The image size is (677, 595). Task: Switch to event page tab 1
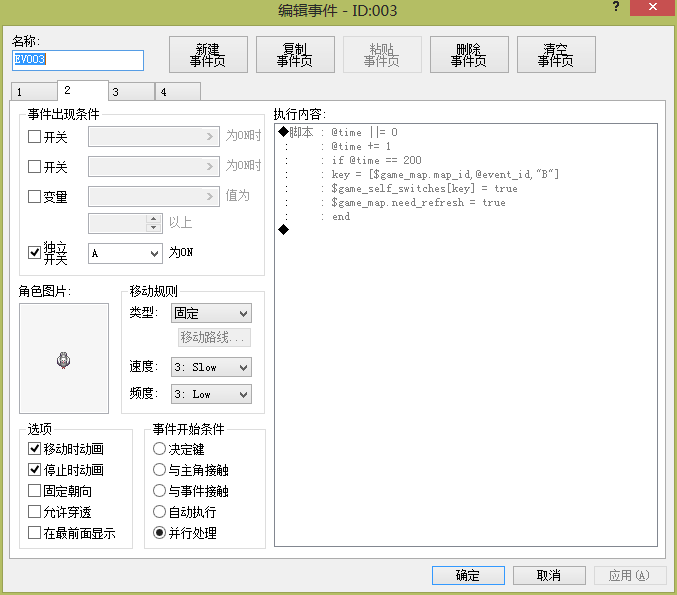[x=34, y=92]
